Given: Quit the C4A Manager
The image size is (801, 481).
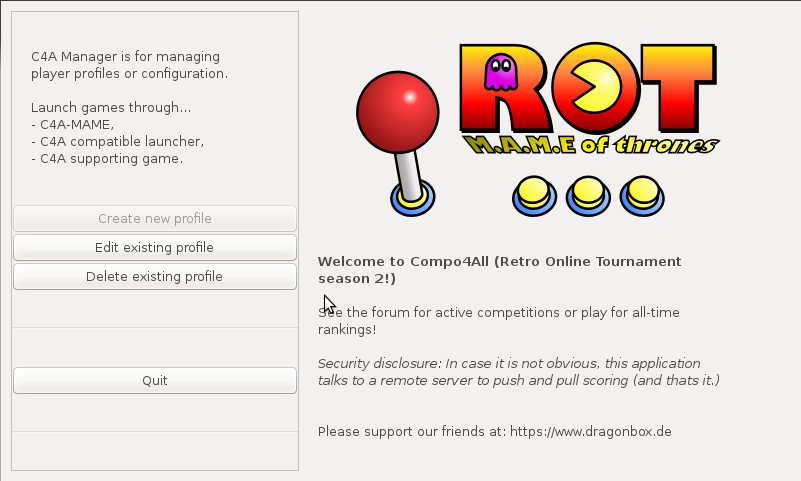Looking at the screenshot, I should (155, 381).
